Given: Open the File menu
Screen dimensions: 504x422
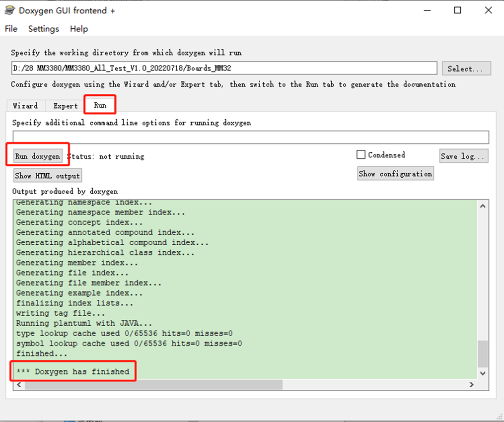Looking at the screenshot, I should (x=11, y=29).
